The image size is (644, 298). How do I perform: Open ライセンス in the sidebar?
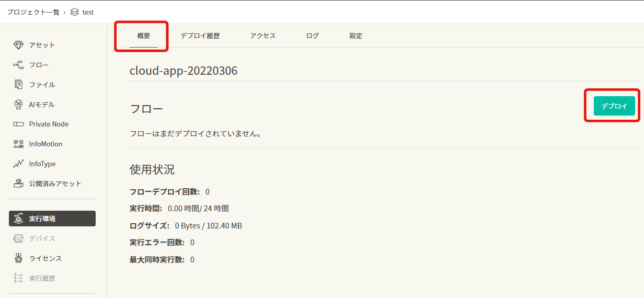coord(45,258)
